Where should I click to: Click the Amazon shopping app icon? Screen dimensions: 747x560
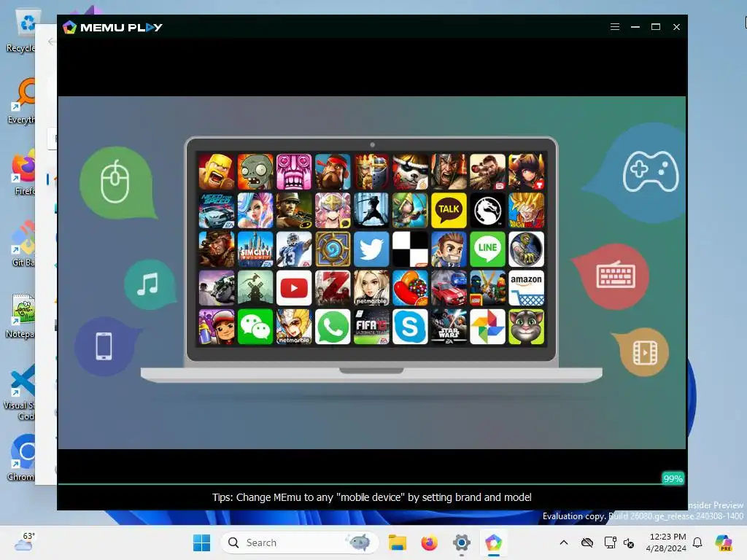pos(526,288)
